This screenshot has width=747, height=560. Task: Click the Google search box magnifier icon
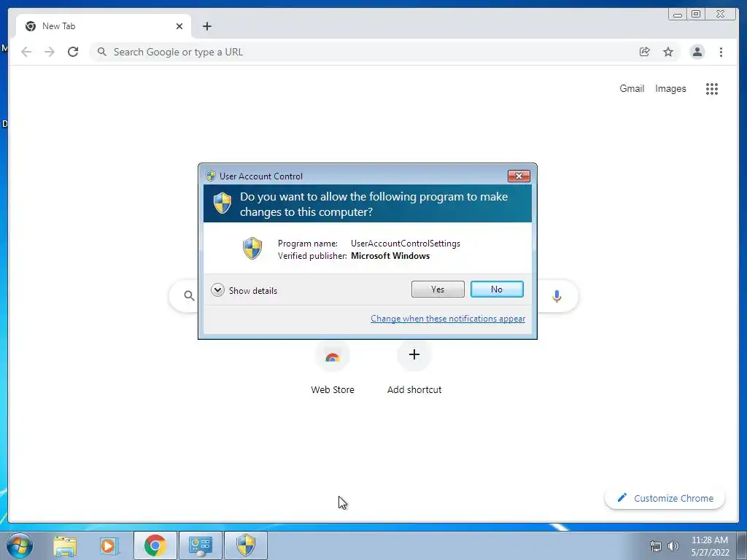(189, 296)
